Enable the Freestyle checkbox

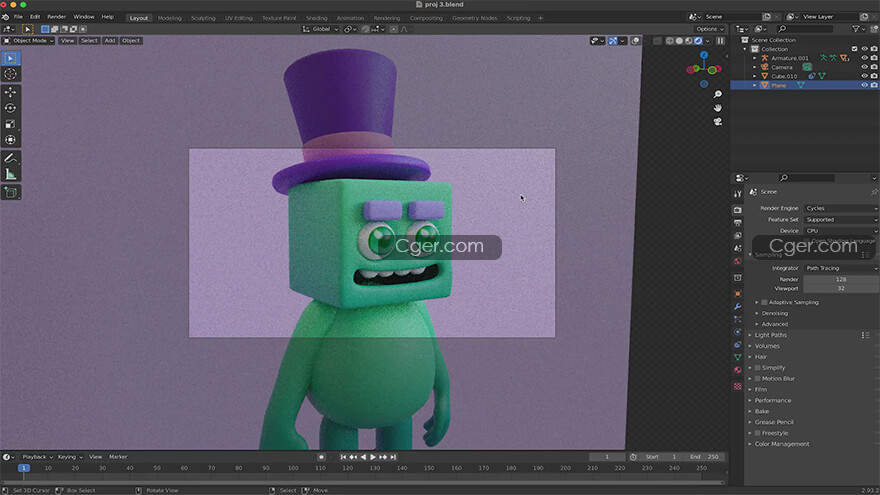pos(757,433)
